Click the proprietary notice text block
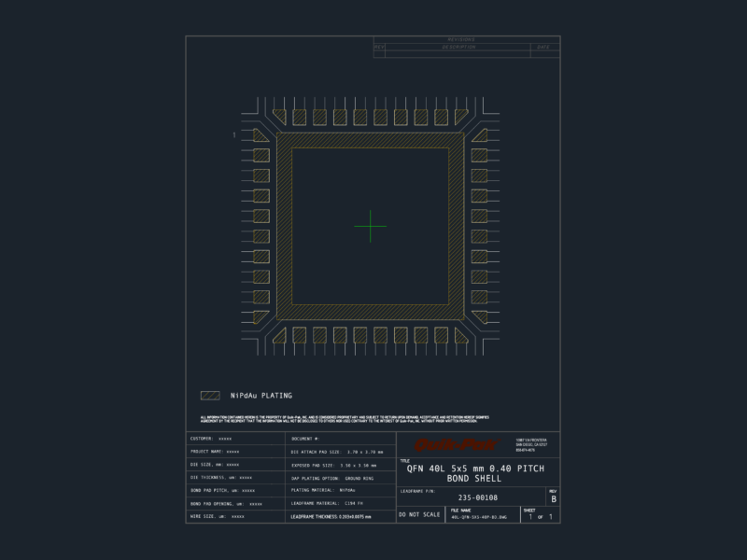 pyautogui.click(x=345, y=419)
